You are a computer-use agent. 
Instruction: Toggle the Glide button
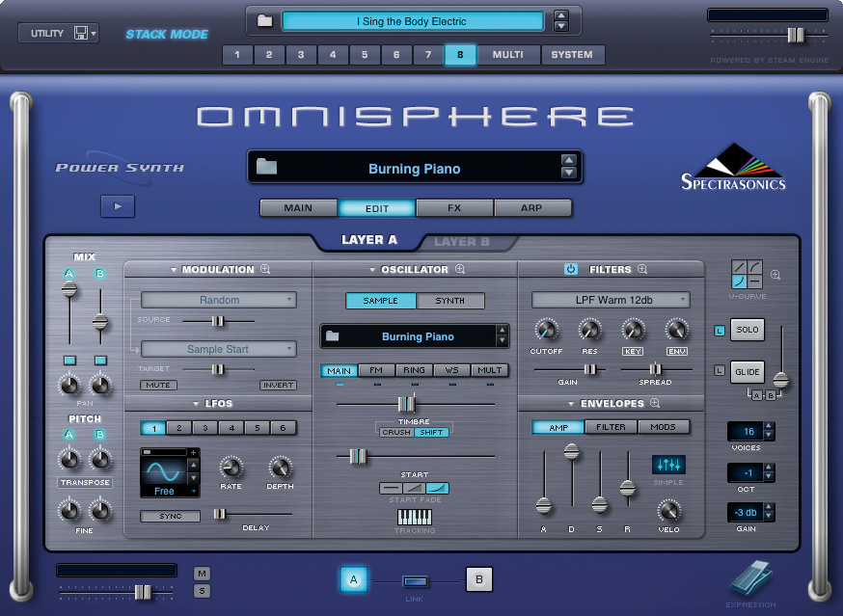click(x=748, y=371)
